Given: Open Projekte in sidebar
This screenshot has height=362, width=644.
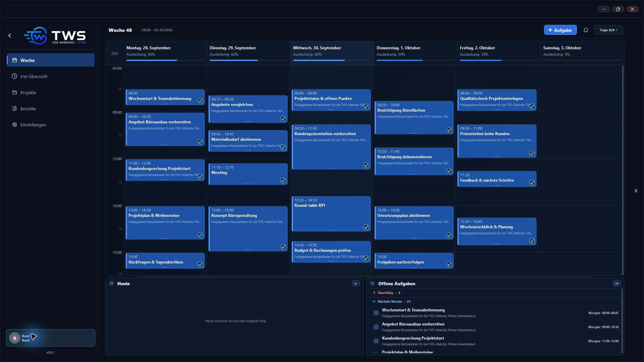Looking at the screenshot, I should click(51, 93).
